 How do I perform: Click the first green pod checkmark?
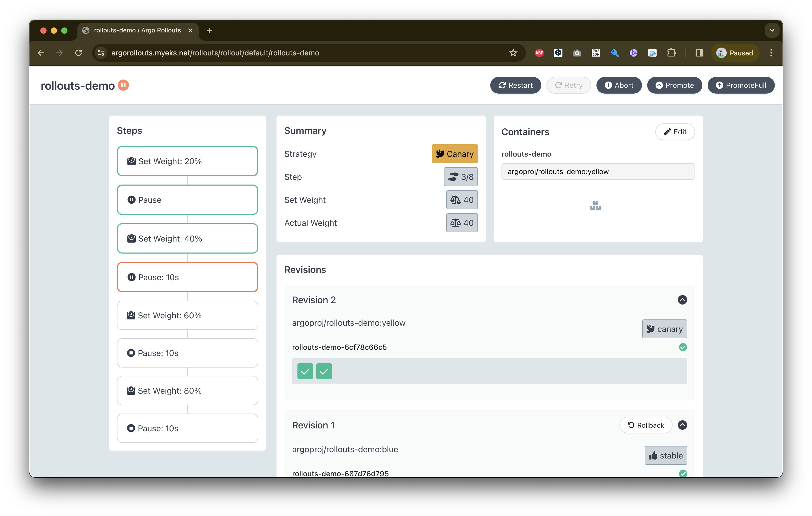[x=305, y=371]
